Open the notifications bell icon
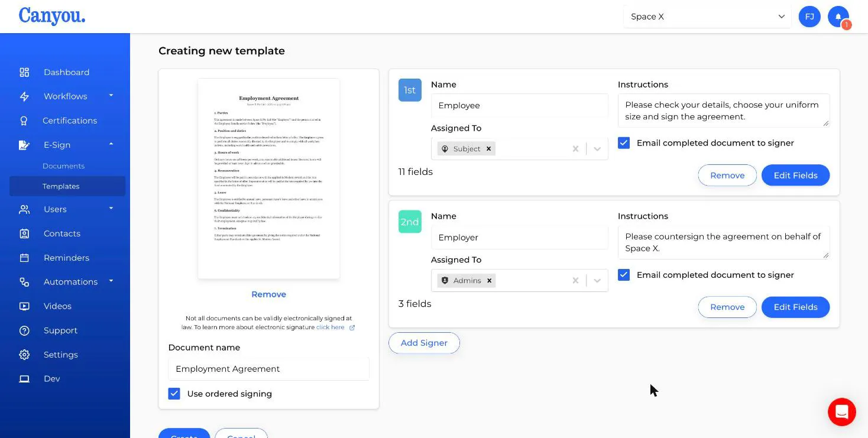 [x=838, y=17]
